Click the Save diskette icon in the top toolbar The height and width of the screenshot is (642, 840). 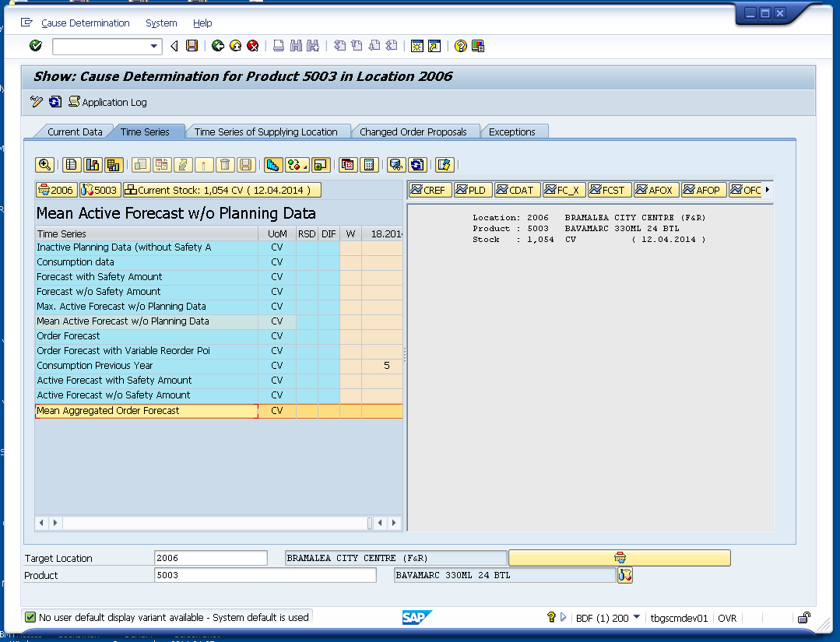[192, 46]
